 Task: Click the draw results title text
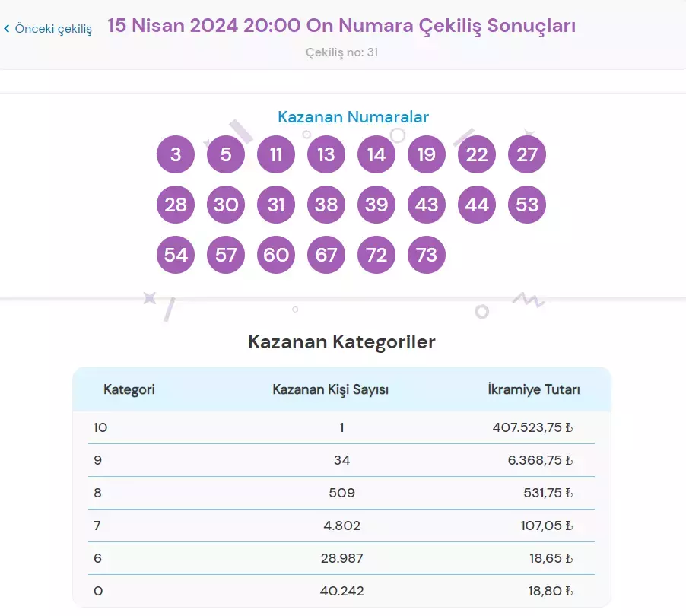pyautogui.click(x=341, y=26)
